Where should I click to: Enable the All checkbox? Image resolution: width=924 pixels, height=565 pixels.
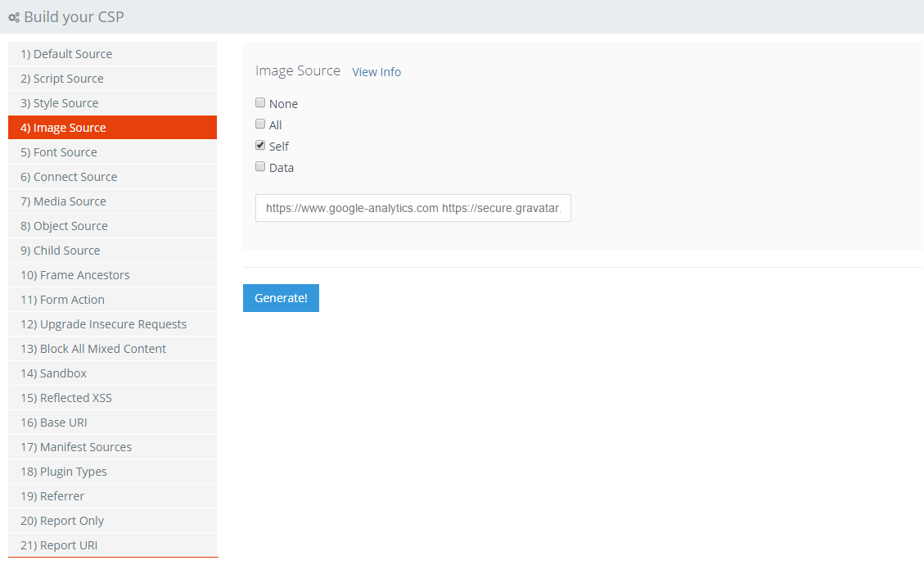coord(260,124)
